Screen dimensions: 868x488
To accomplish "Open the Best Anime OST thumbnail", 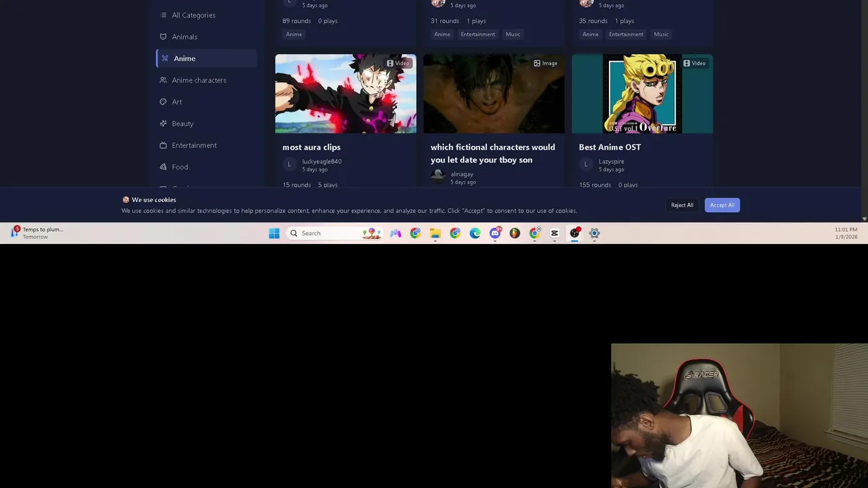I will (x=642, y=94).
